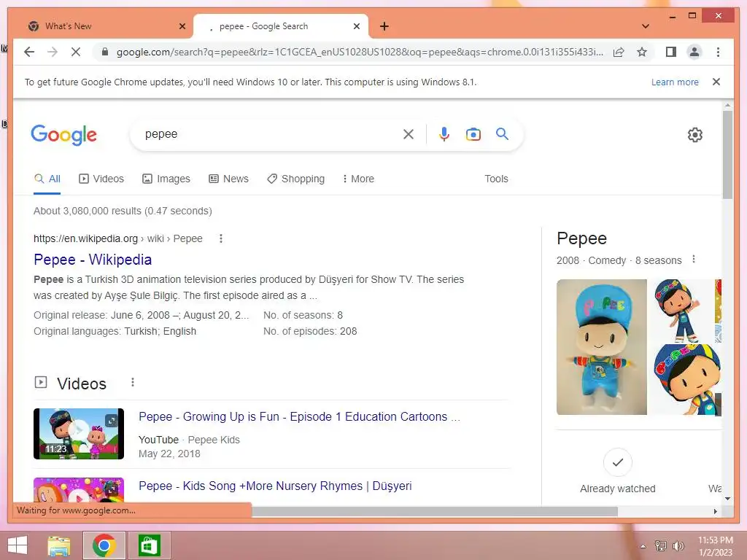
Task: Open Pepee - Growing Up is Fun link
Action: (x=299, y=416)
